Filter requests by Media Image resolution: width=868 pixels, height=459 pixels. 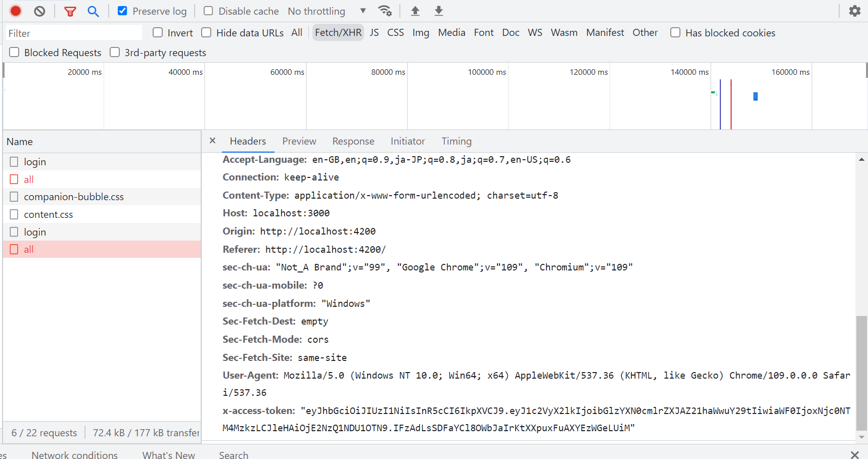click(x=451, y=32)
